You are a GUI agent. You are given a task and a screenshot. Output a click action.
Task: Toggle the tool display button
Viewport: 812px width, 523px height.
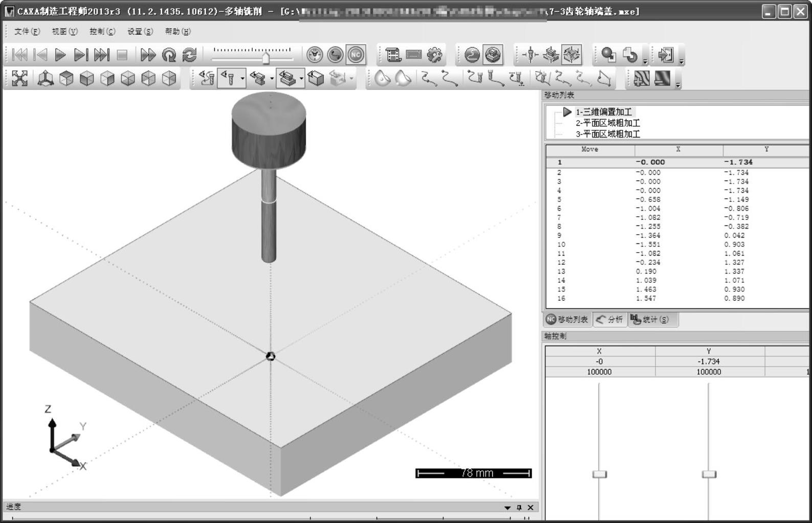[227, 78]
